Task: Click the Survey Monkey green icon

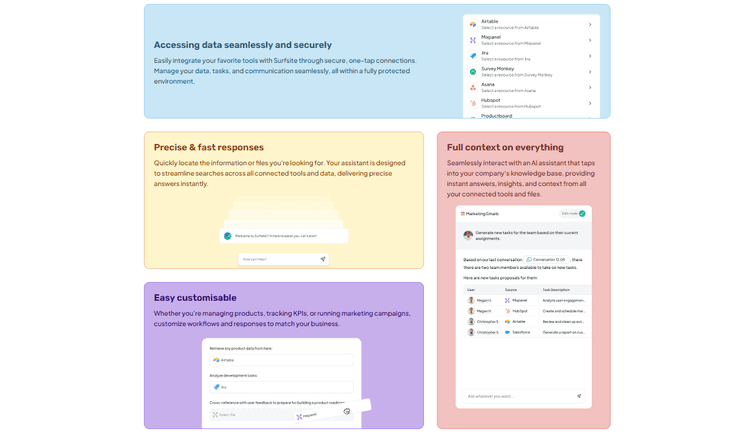Action: coord(473,72)
